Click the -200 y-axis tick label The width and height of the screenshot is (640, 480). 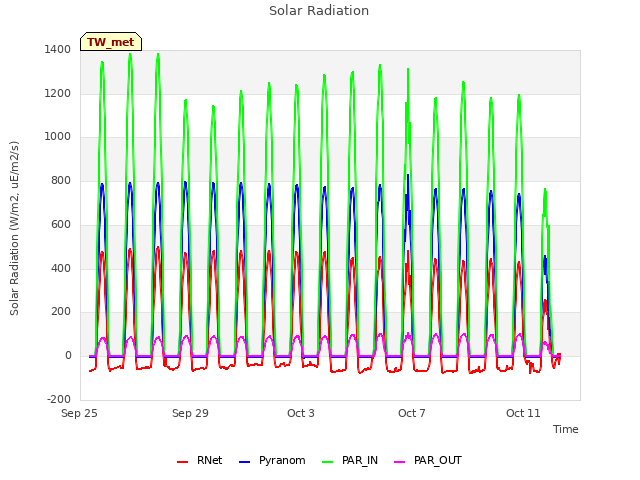pyautogui.click(x=59, y=399)
